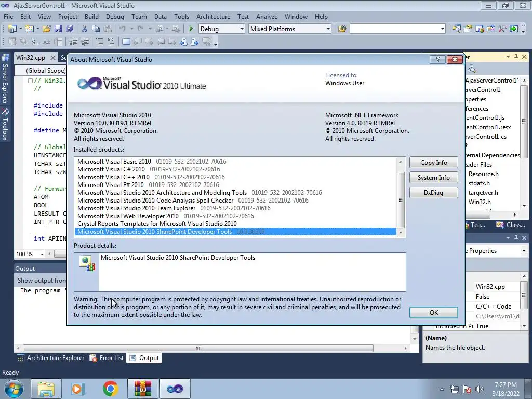Click the Cut scissors icon

click(85, 29)
